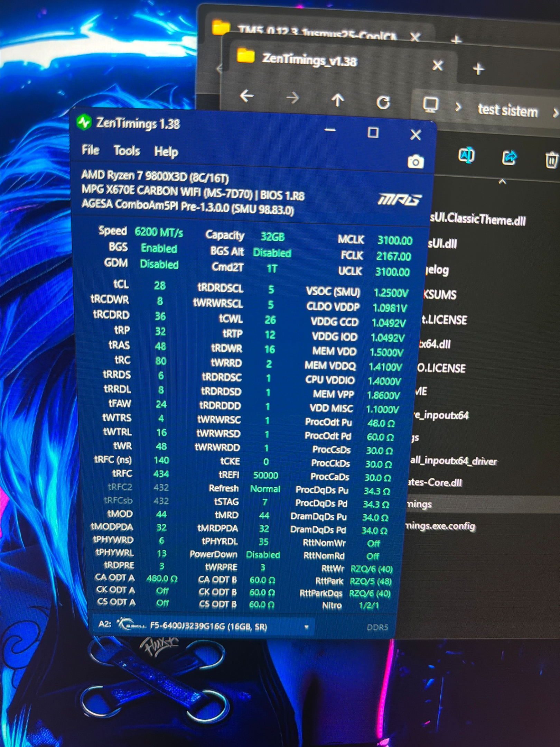Image resolution: width=560 pixels, height=747 pixels.
Task: Click the MEM VDD value '1.5000V'
Action: tap(386, 352)
